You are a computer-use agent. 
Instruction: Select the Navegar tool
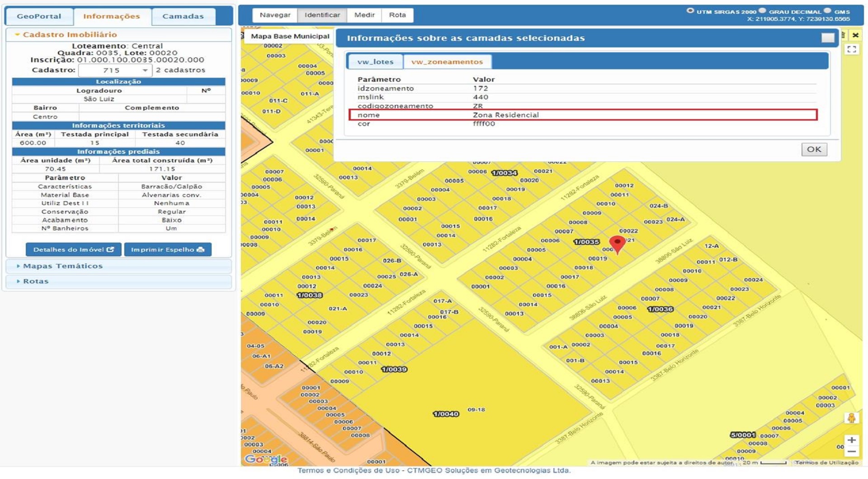point(275,15)
